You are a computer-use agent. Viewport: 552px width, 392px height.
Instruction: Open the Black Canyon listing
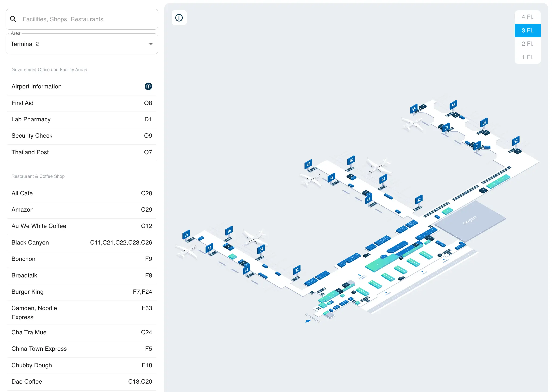82,243
